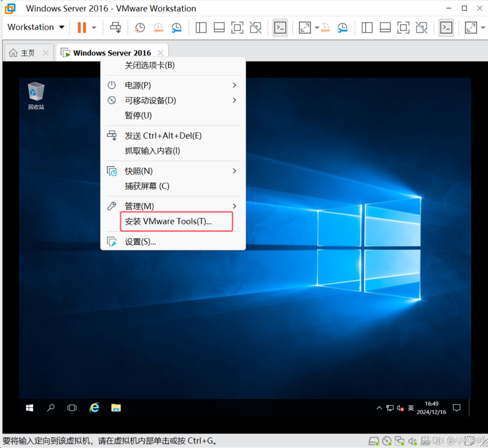
Task: Click the guest network tray icon
Action: click(390, 408)
